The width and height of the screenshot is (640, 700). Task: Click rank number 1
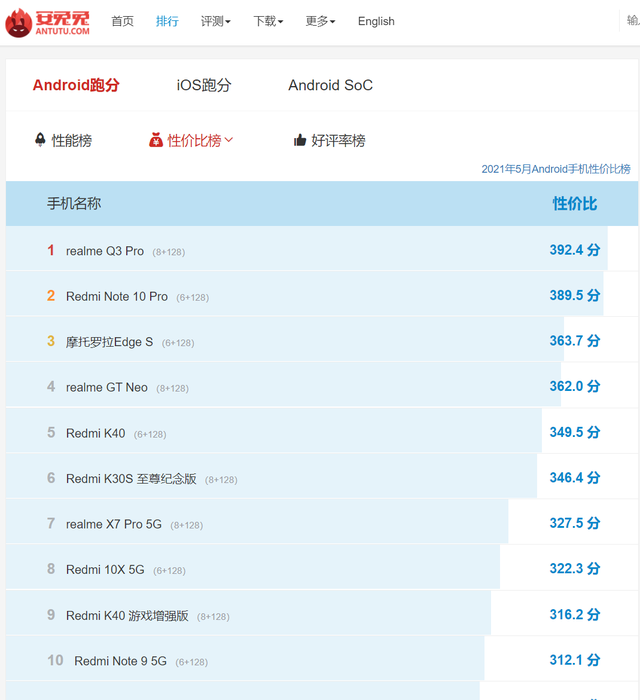51,250
